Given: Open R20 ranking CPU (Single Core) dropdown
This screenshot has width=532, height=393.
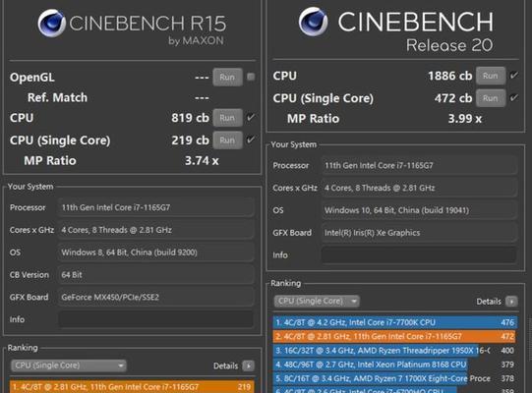Looking at the screenshot, I should point(317,301).
